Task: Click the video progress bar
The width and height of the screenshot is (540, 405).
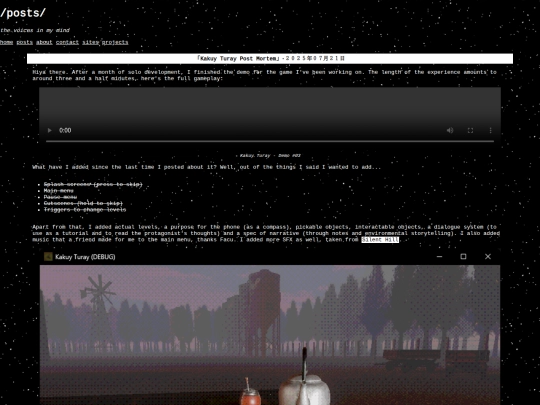Action: click(x=270, y=141)
